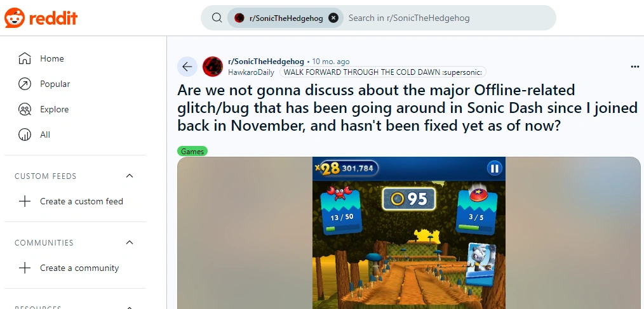This screenshot has width=644, height=309.
Task: Click the Home icon in sidebar
Action: 25,58
